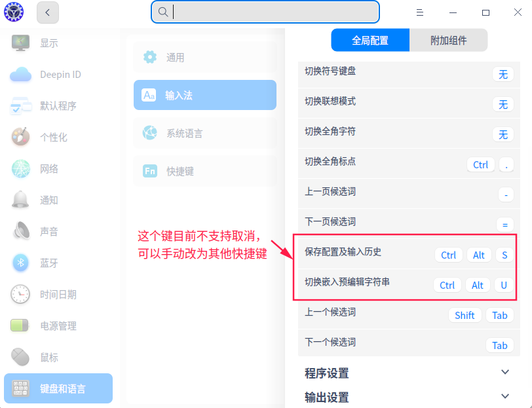Screen dimensions: 532x408
Task: Click S key of 保存配置及输入历史
Action: click(x=504, y=255)
